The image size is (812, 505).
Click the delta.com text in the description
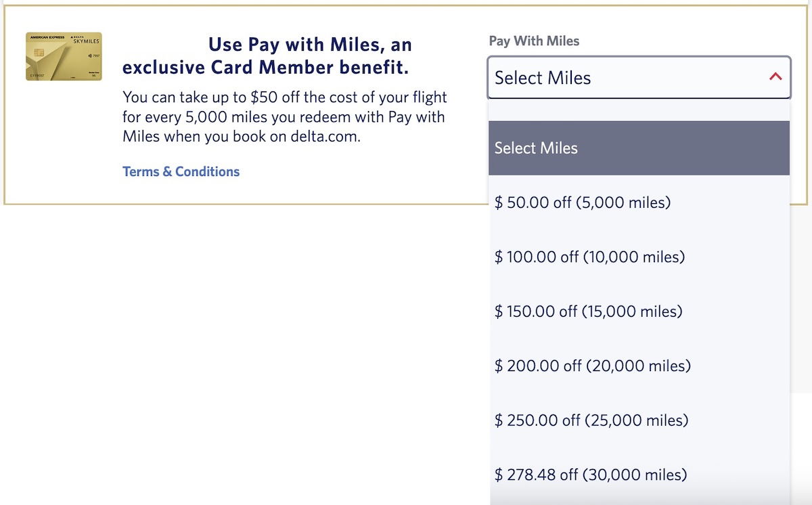point(325,136)
